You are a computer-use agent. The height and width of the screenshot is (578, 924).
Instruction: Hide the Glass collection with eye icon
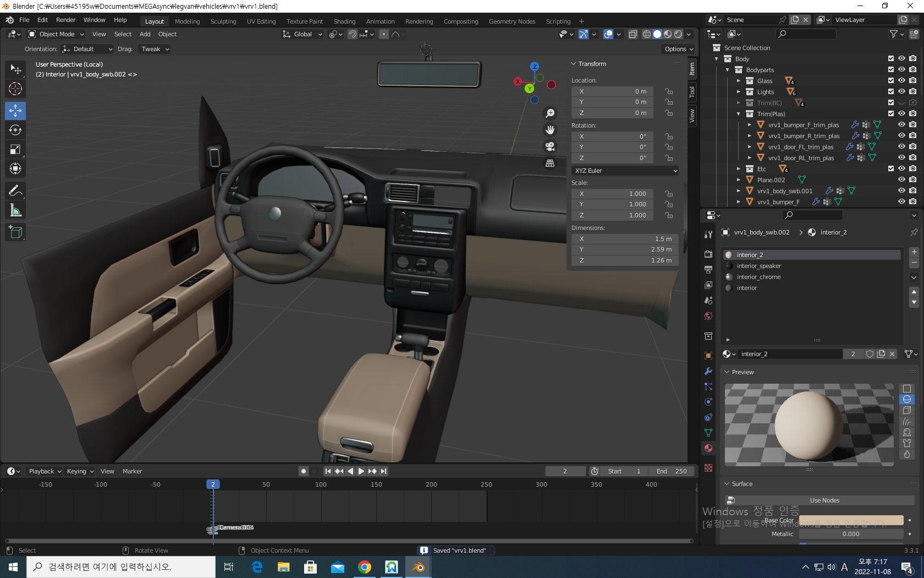(x=901, y=81)
